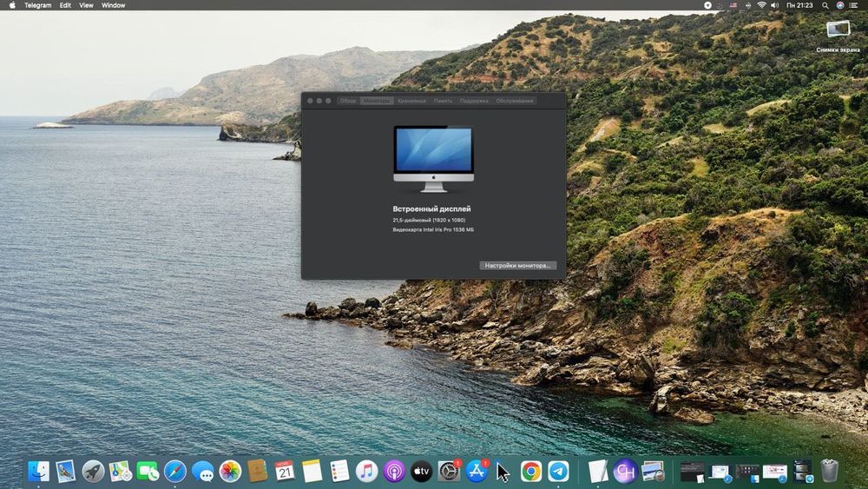
Task: Open the yellow Notes app icon
Action: click(312, 472)
